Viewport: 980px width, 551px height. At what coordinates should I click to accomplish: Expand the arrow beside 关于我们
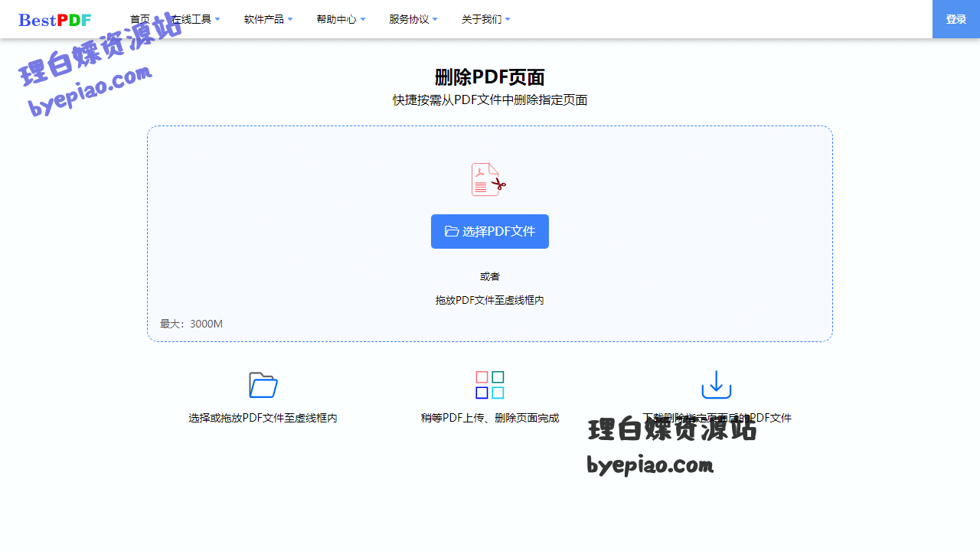508,19
